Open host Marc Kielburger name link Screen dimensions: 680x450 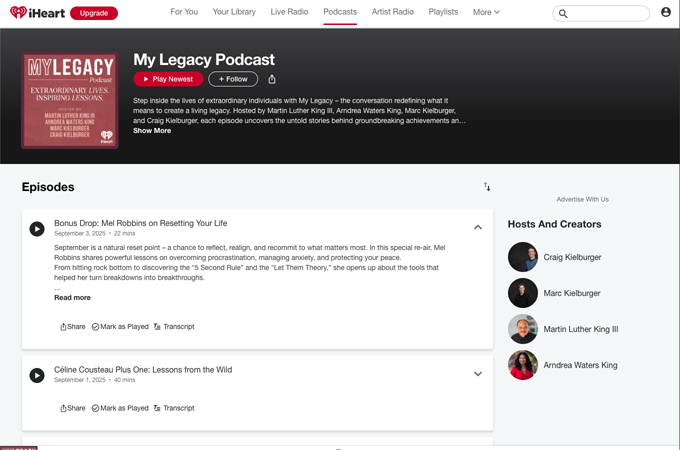click(x=572, y=293)
